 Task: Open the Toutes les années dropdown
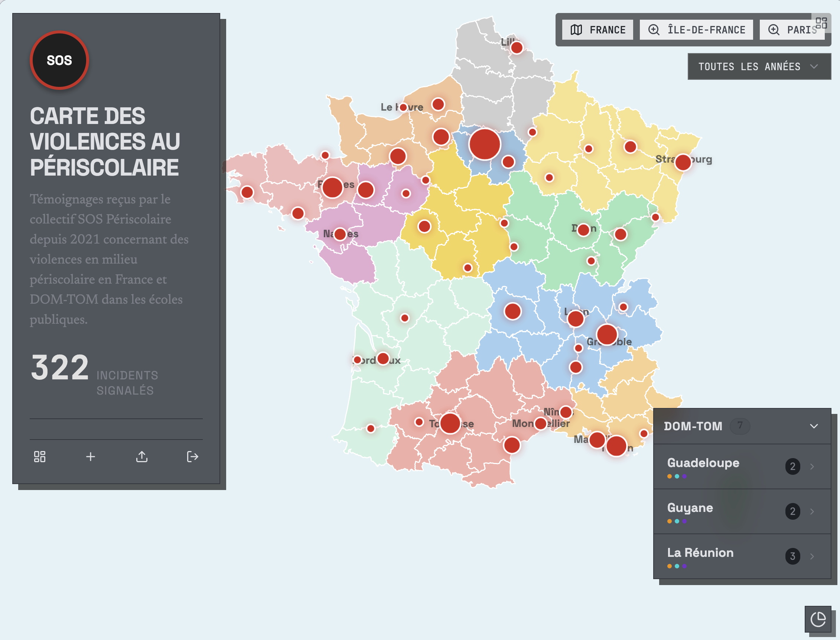pyautogui.click(x=759, y=67)
